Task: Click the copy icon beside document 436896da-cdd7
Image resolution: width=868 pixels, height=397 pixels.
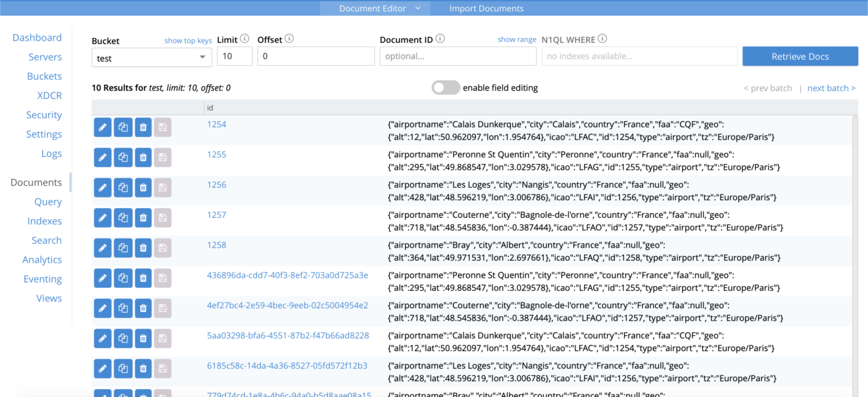Action: click(x=123, y=278)
